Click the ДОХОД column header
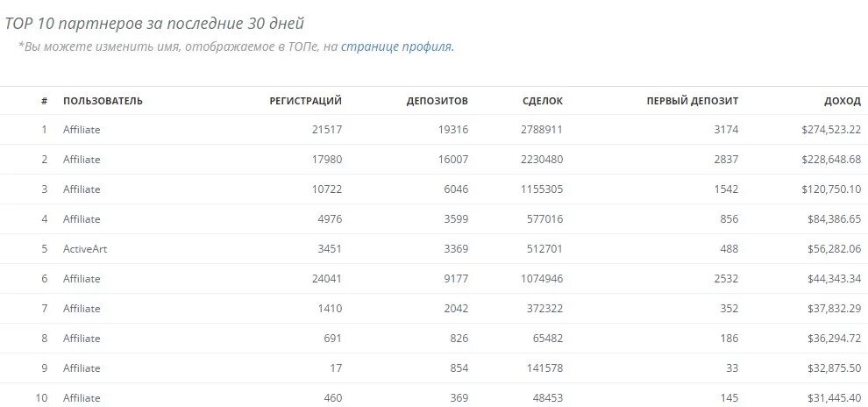868x407 pixels. point(842,101)
